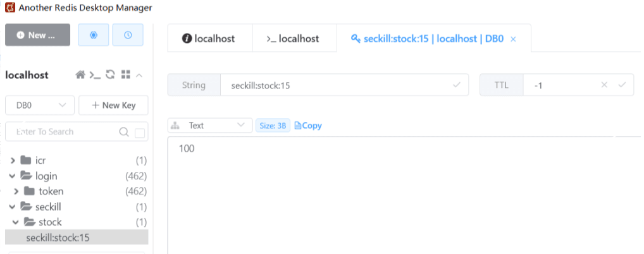644x254 pixels.
Task: Toggle the exact match search checkbox
Action: [x=140, y=133]
